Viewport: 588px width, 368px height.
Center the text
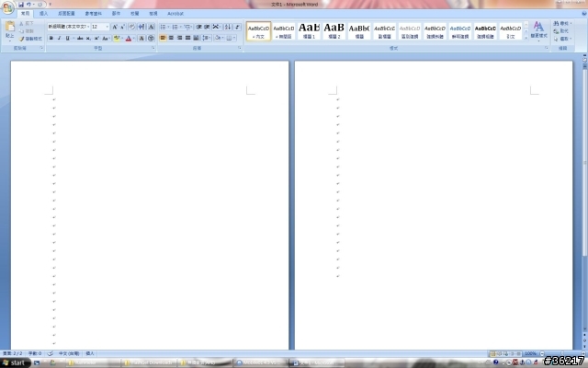pos(171,38)
